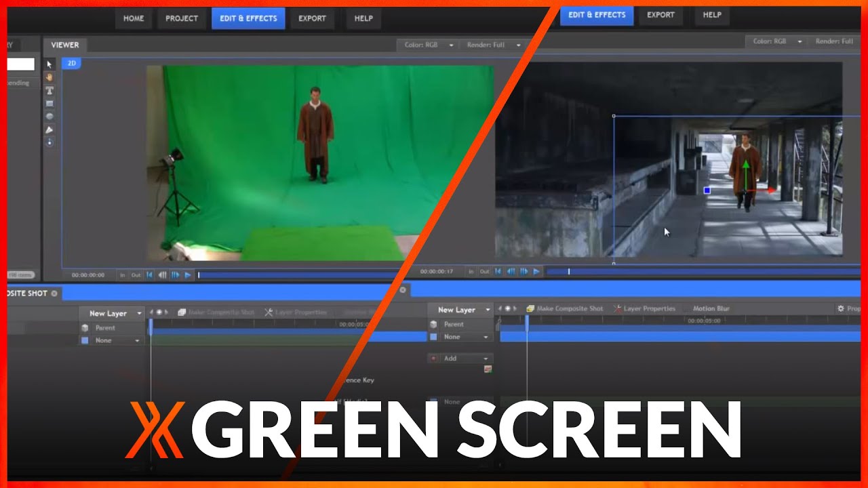Click the blue layer color square, right timeline

click(x=434, y=337)
